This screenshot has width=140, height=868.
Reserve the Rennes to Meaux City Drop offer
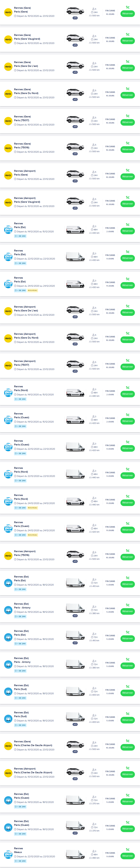click(x=127, y=856)
